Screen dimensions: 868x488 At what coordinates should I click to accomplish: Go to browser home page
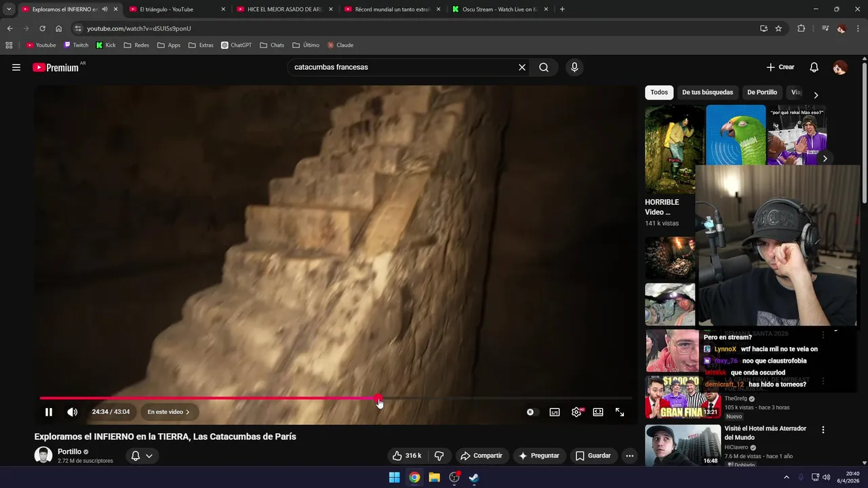pyautogui.click(x=59, y=28)
